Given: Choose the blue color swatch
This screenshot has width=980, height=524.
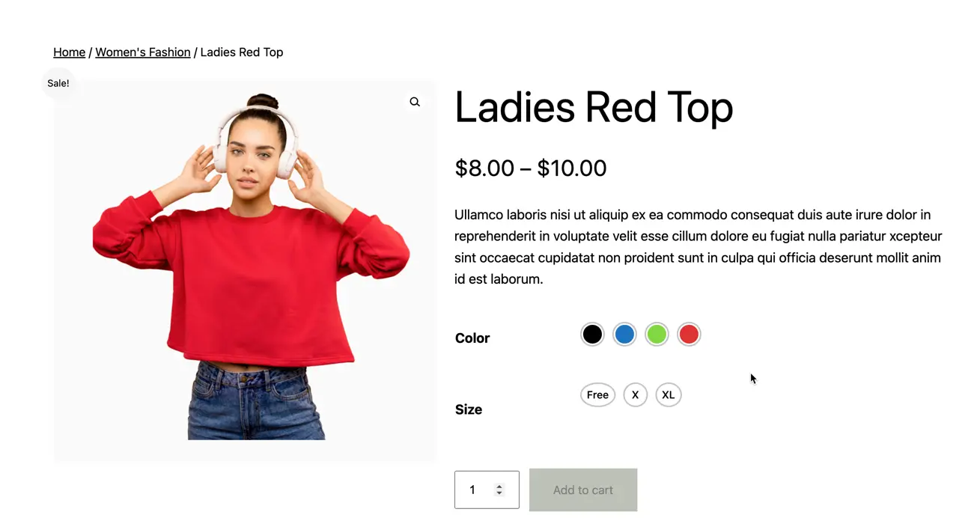Looking at the screenshot, I should click(624, 334).
